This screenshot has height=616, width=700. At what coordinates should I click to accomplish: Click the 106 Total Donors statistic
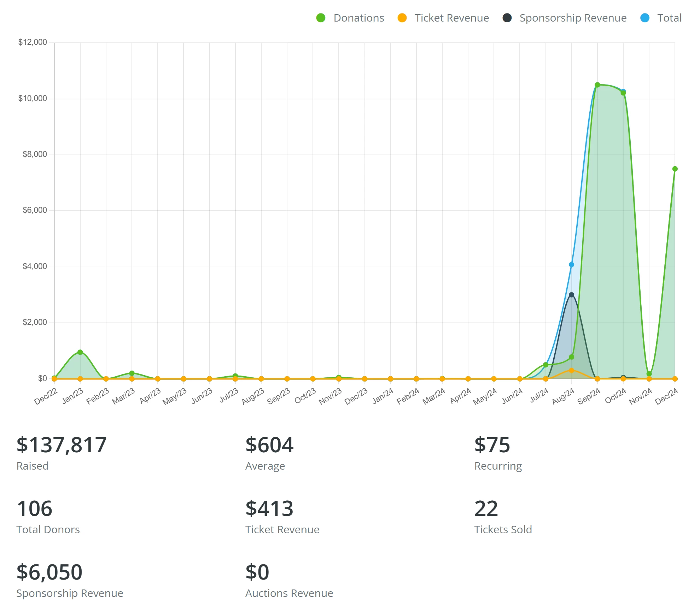point(35,509)
